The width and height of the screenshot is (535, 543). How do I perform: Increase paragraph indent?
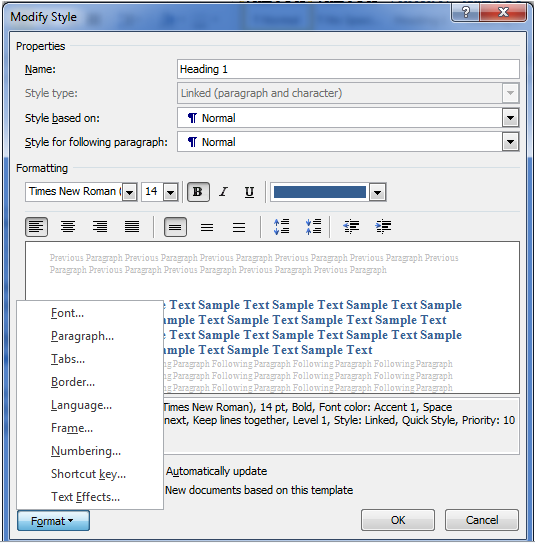click(383, 227)
